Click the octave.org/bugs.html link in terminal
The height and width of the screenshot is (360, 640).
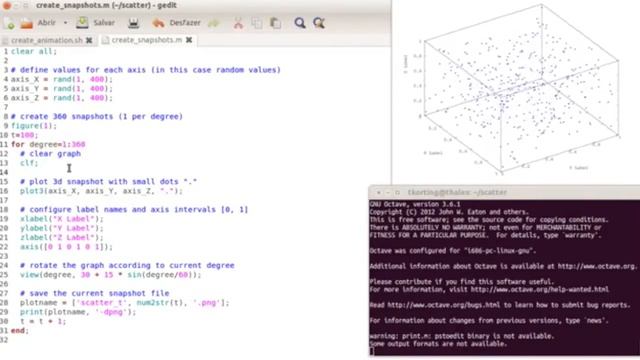443,305
